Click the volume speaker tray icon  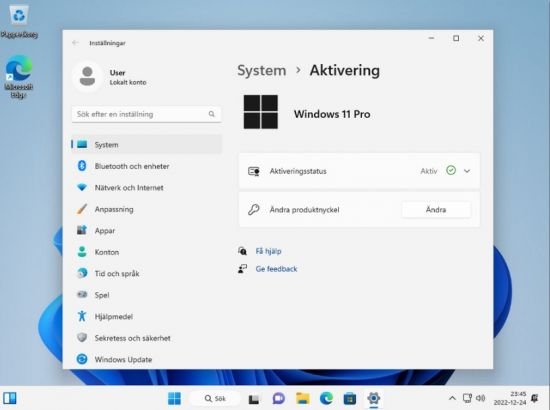[x=481, y=398]
